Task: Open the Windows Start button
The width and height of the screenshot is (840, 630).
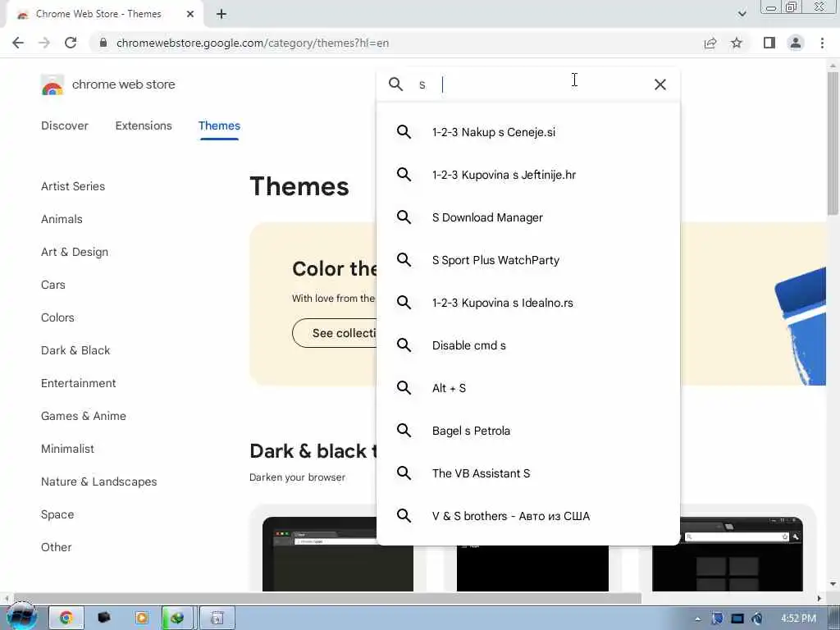Action: tap(21, 617)
